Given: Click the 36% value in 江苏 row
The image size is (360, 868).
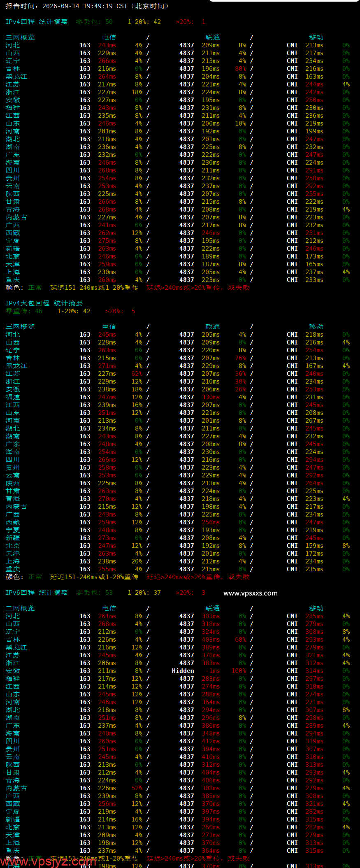Looking at the screenshot, I should point(241,374).
